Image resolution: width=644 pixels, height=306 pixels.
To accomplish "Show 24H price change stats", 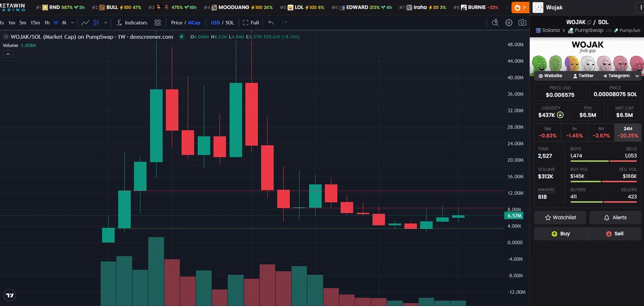I will click(x=627, y=132).
